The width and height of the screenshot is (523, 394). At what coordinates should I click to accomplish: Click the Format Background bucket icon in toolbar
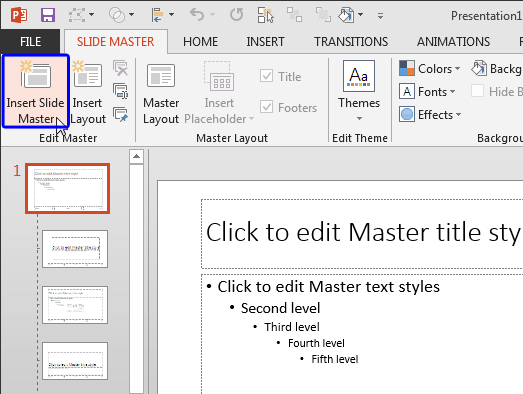346,15
